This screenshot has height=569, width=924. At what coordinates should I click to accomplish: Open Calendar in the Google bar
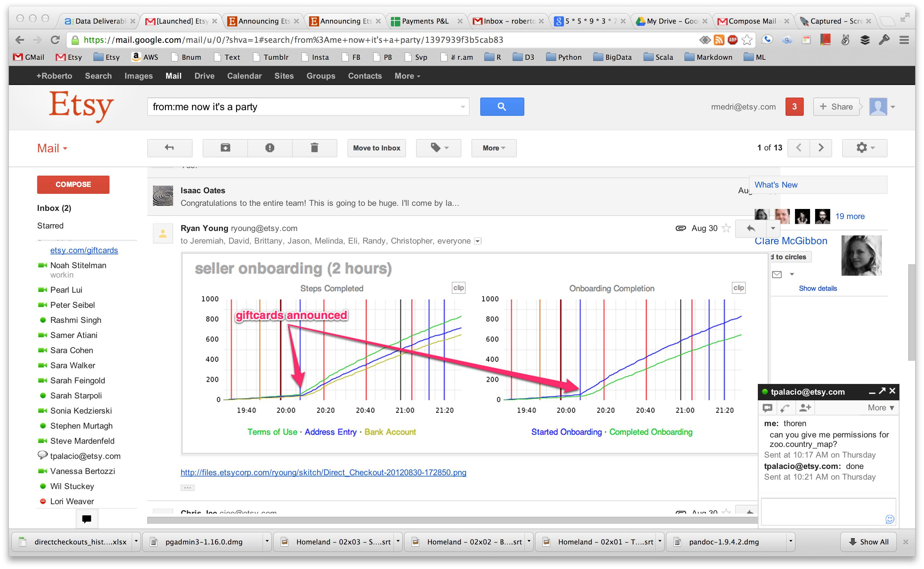click(x=244, y=76)
